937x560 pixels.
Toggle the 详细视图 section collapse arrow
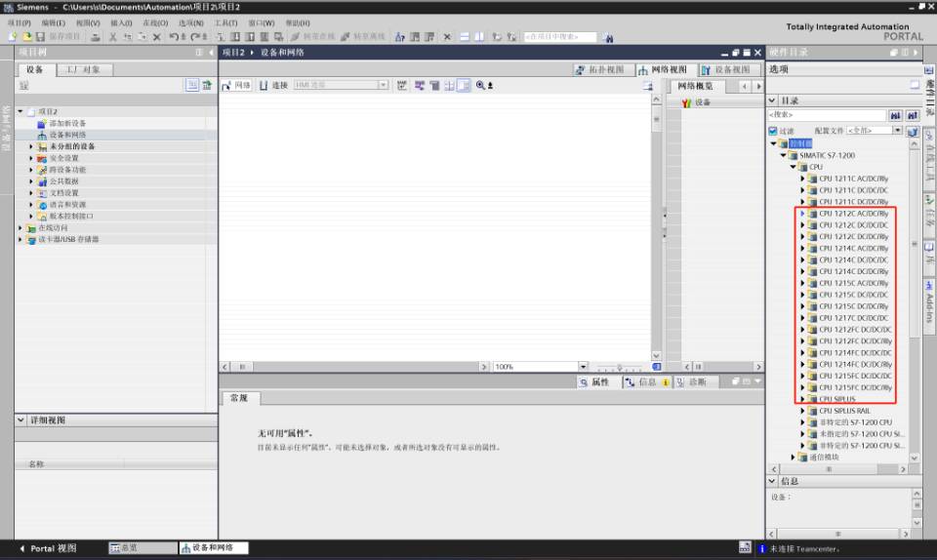tap(20, 420)
